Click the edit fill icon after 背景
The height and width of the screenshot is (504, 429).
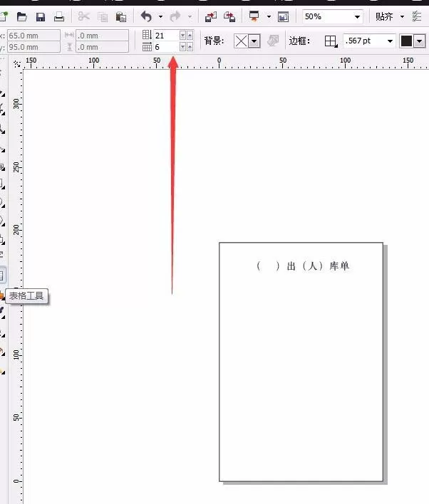click(x=273, y=41)
